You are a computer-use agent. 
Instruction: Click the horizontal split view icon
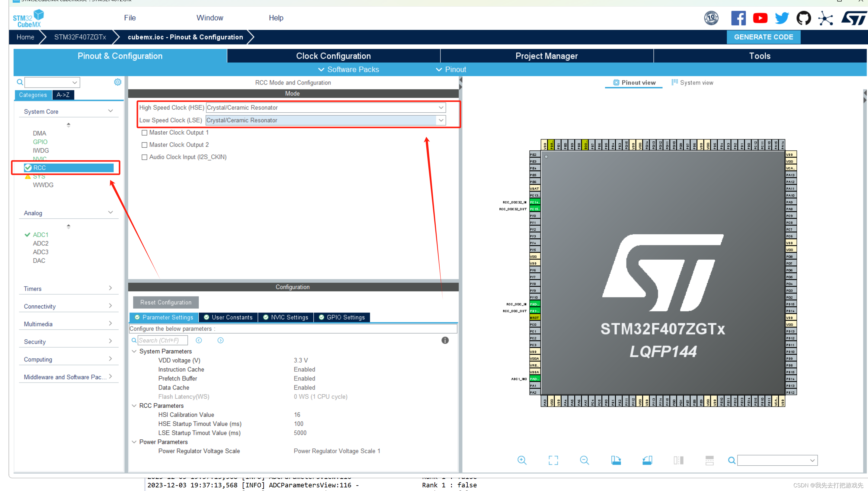coord(709,460)
